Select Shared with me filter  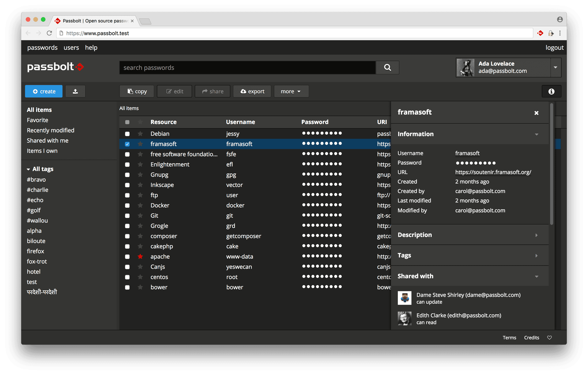(47, 140)
